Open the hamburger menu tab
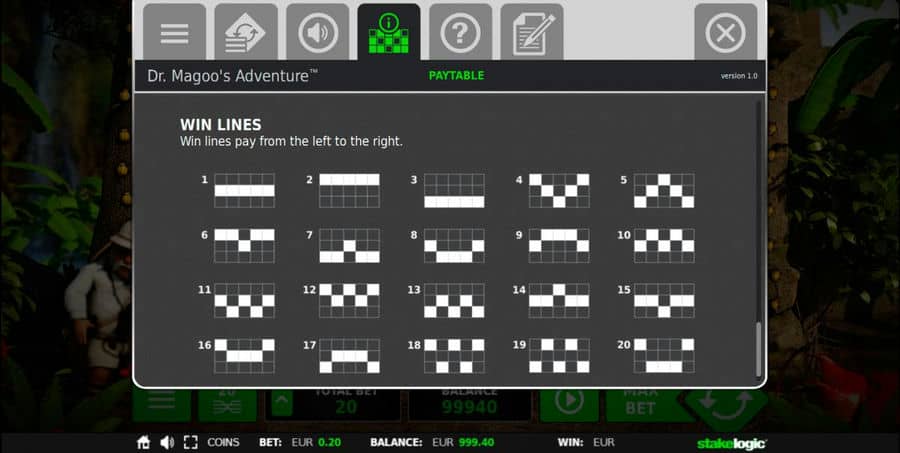This screenshot has width=900, height=453. click(x=174, y=33)
